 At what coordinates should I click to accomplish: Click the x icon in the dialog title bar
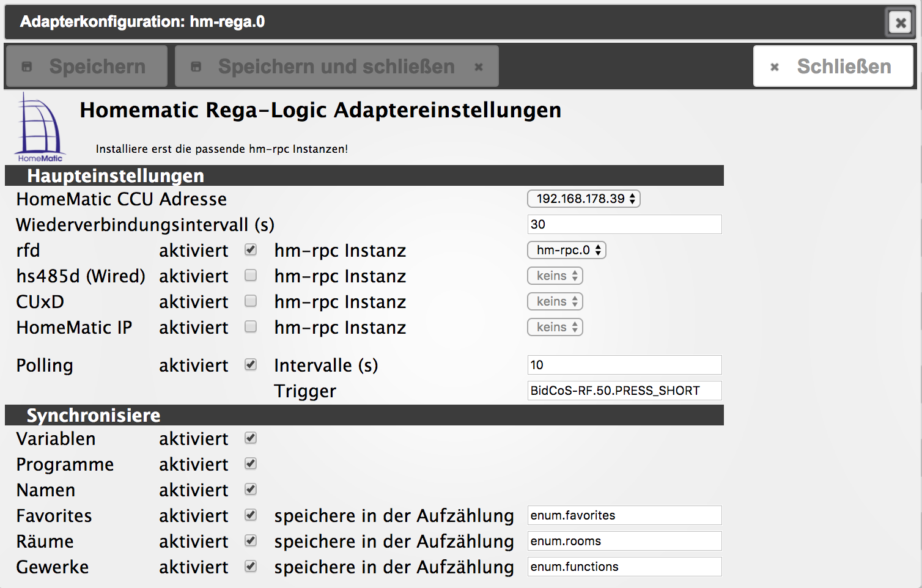[x=900, y=23]
